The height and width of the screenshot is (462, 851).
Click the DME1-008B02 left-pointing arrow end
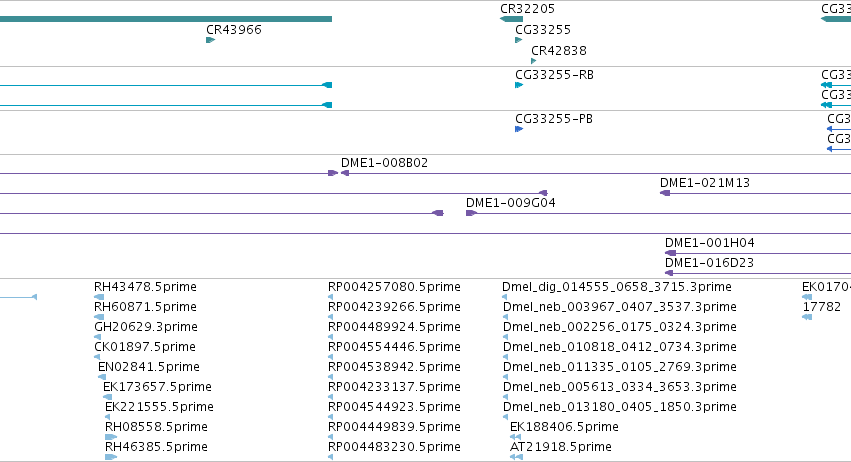(x=345, y=173)
